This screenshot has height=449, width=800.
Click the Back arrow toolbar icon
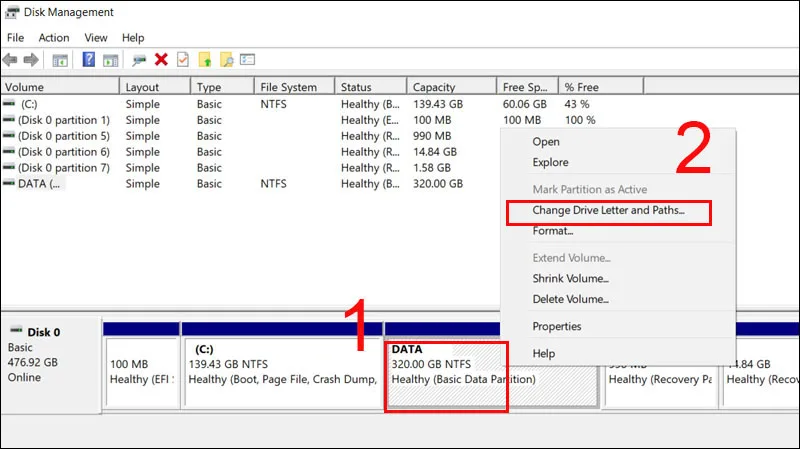10,60
